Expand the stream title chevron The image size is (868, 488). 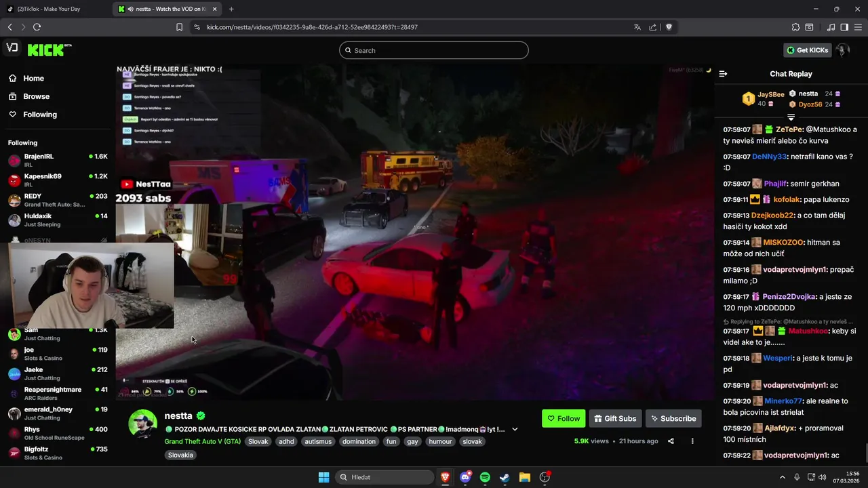pos(515,429)
